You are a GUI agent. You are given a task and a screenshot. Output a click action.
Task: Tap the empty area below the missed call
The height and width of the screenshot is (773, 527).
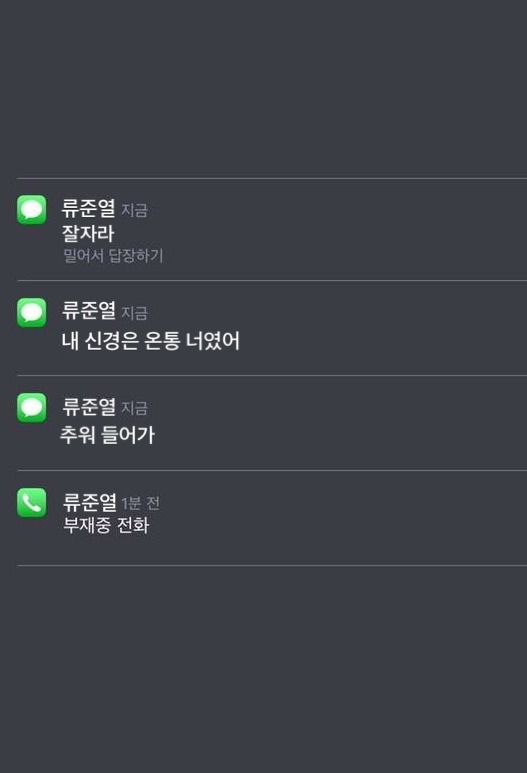(x=263, y=669)
